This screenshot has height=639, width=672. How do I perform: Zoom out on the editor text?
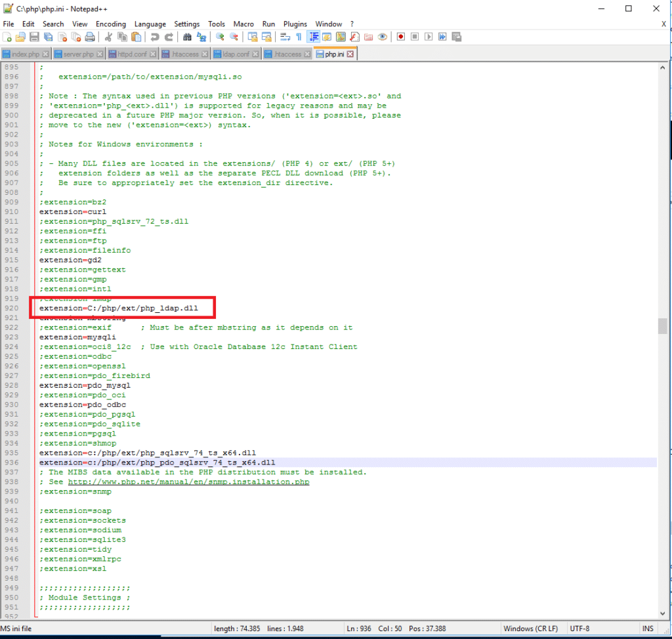click(x=234, y=37)
